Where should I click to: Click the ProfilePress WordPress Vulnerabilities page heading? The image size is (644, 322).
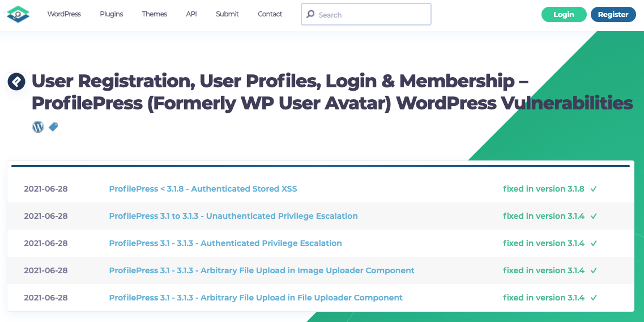[x=332, y=92]
